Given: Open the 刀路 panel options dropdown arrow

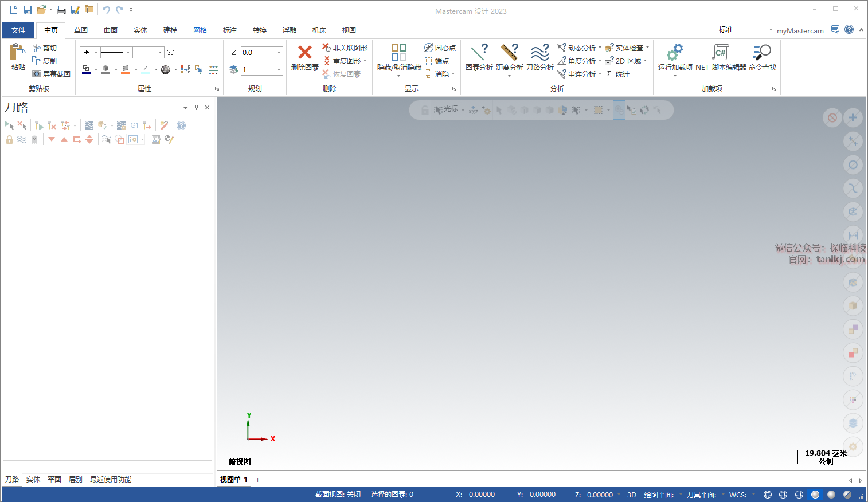Looking at the screenshot, I should (x=185, y=108).
